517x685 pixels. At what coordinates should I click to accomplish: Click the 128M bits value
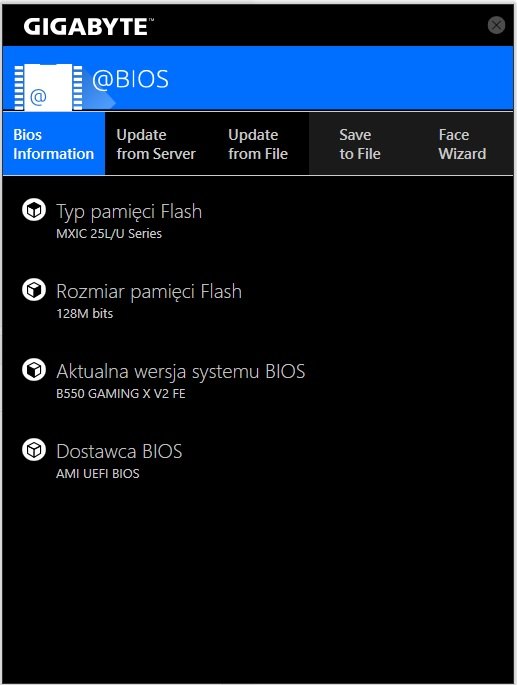[84, 314]
